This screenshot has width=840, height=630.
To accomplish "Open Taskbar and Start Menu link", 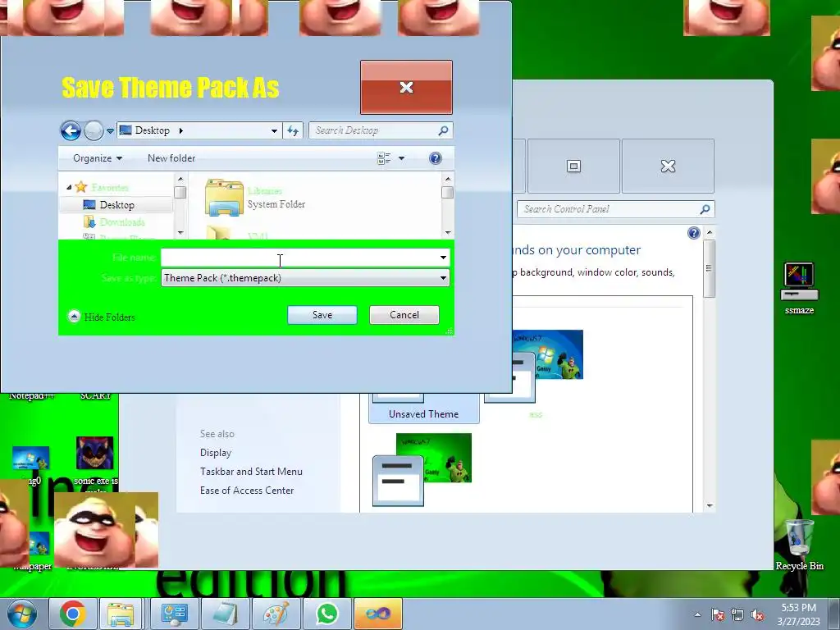I will (x=251, y=472).
